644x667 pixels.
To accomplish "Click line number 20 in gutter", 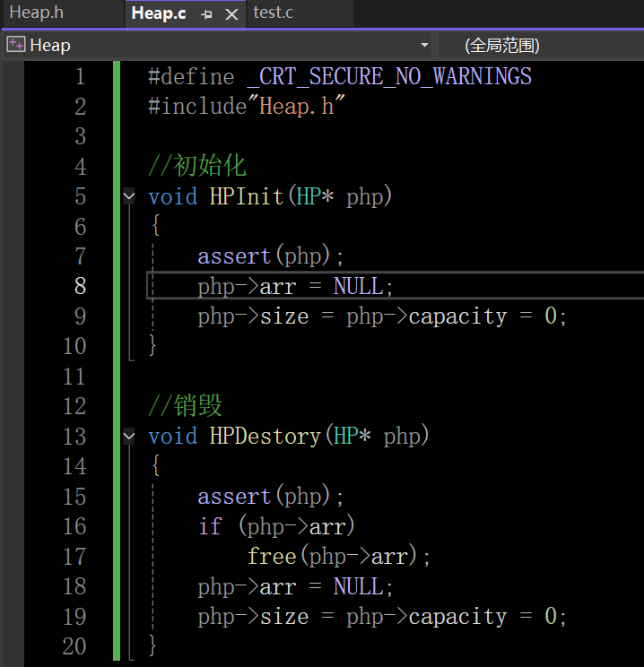I will (x=74, y=646).
